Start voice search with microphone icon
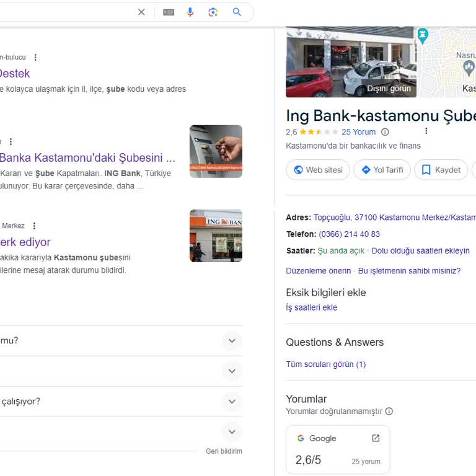 pos(190,12)
